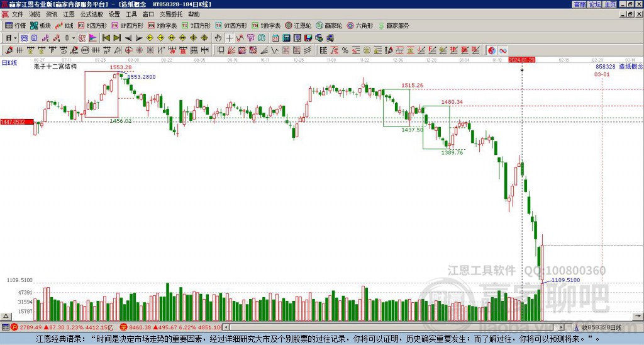The width and height of the screenshot is (644, 345).
Task: Open the T数字表 tool
Action: coord(266,25)
